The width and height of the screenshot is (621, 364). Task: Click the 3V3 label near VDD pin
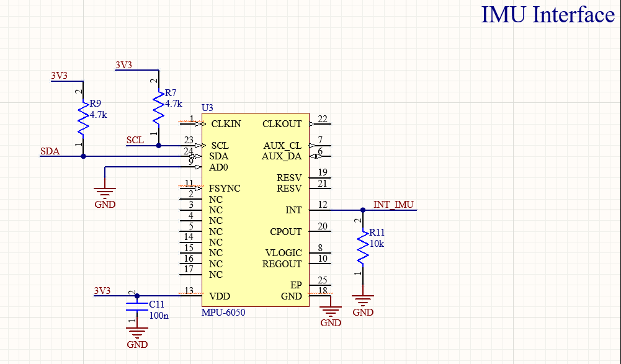point(102,291)
